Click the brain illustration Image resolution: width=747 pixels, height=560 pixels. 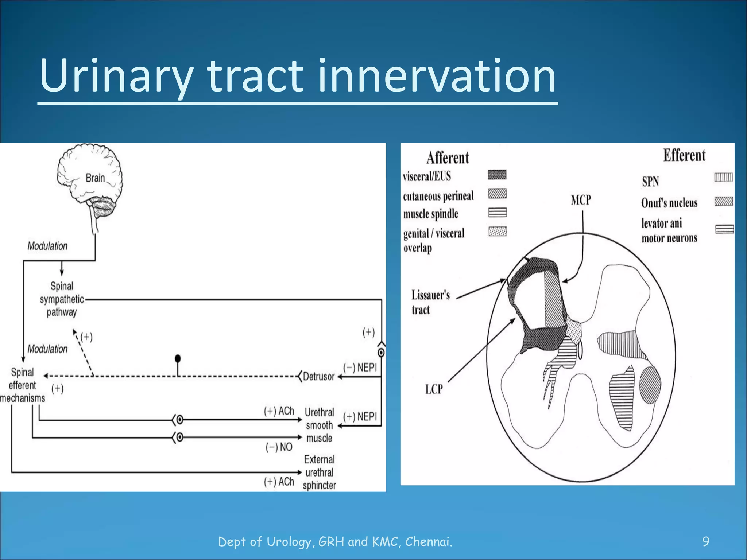pos(90,188)
